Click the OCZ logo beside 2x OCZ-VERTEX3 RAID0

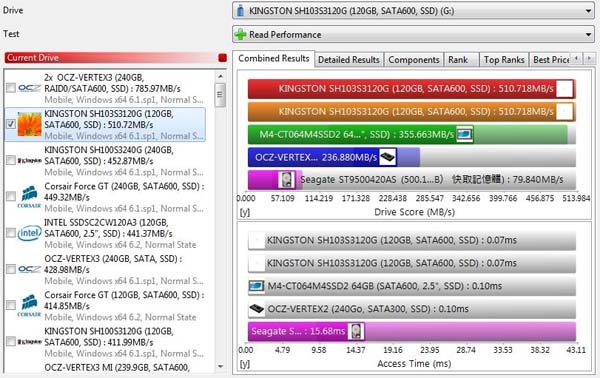click(29, 88)
